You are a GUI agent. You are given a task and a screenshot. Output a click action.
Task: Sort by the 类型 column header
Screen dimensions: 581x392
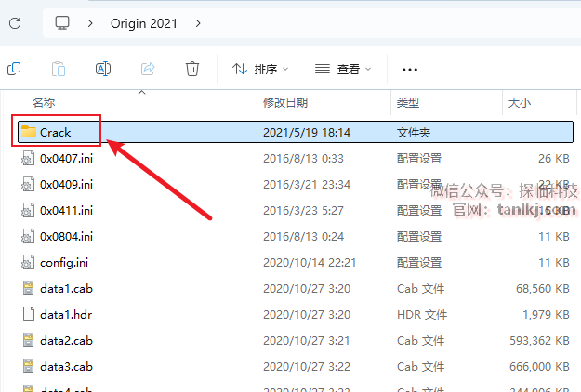point(408,102)
